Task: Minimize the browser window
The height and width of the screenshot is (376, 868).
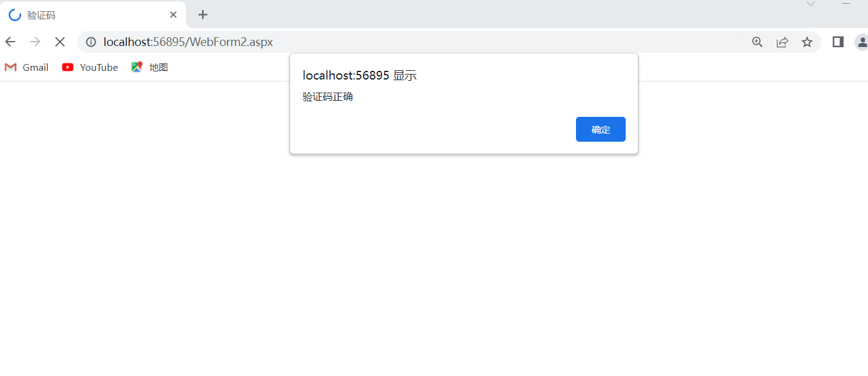Action: (845, 4)
